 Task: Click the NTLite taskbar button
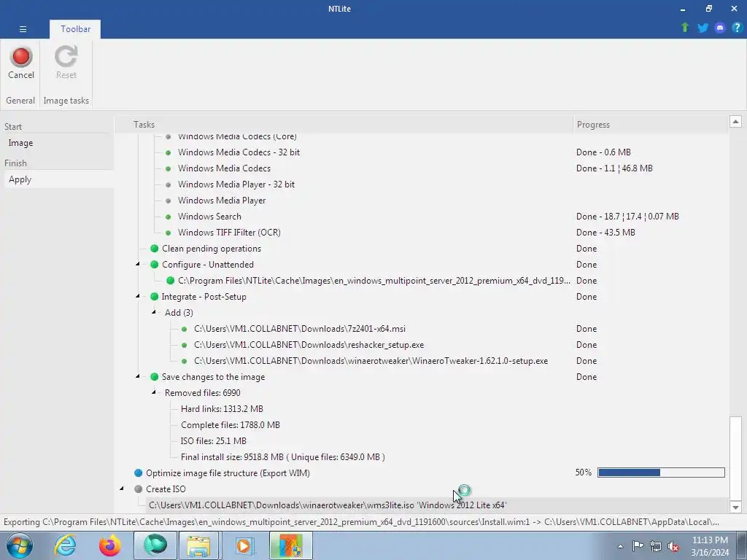click(x=290, y=545)
